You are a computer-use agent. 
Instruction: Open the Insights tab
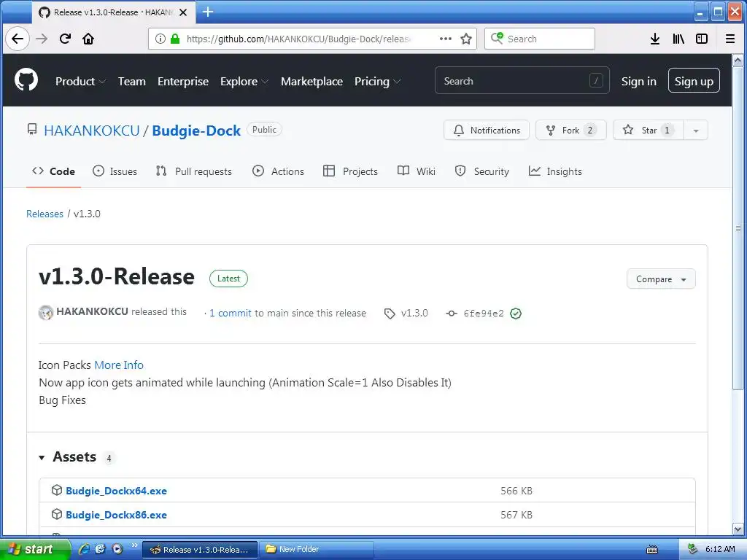pos(555,171)
